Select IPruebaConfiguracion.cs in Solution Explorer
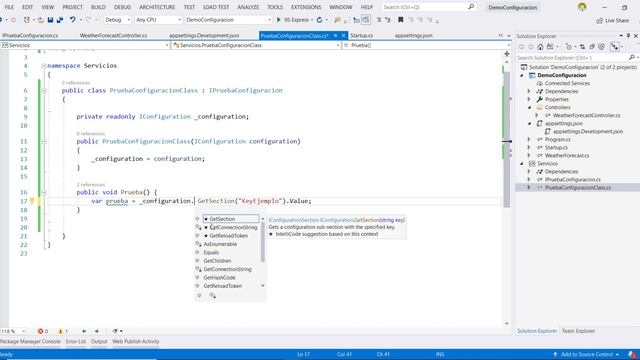The height and width of the screenshot is (360, 640). [x=573, y=180]
